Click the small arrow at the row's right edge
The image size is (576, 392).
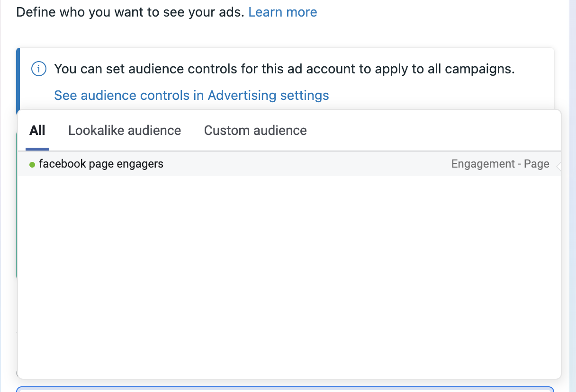click(558, 166)
